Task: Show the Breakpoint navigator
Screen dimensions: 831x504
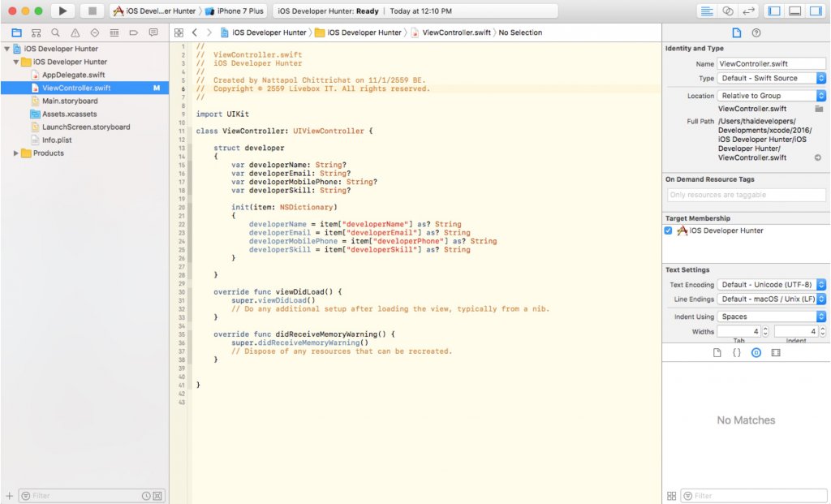Action: 132,32
